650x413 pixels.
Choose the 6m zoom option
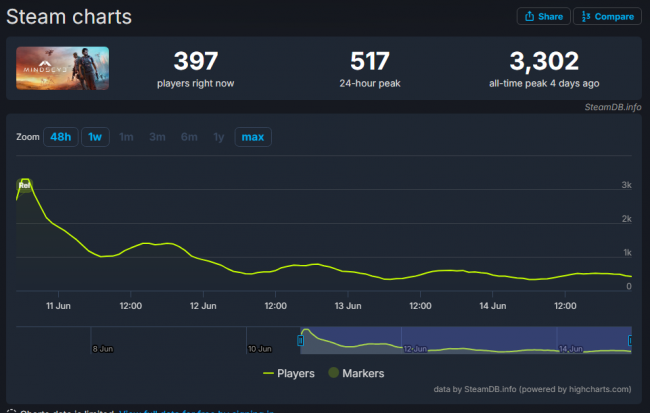coord(189,136)
